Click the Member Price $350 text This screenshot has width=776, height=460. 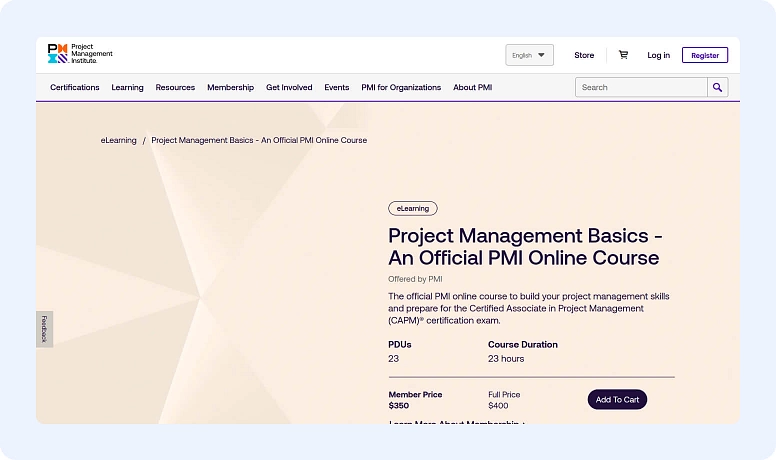click(415, 400)
